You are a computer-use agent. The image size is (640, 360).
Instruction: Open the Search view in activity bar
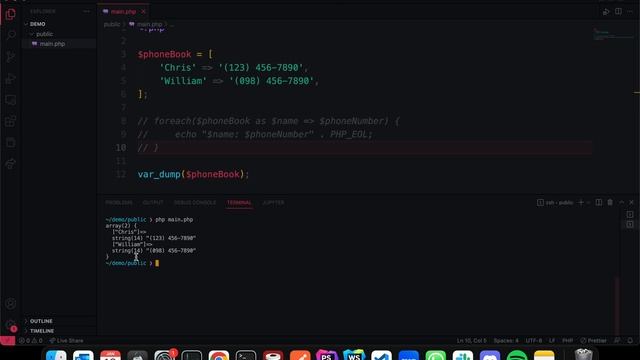tap(11, 36)
